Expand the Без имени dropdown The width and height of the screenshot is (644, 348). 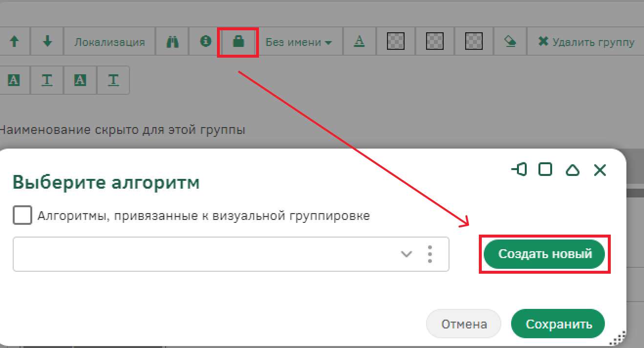point(299,42)
